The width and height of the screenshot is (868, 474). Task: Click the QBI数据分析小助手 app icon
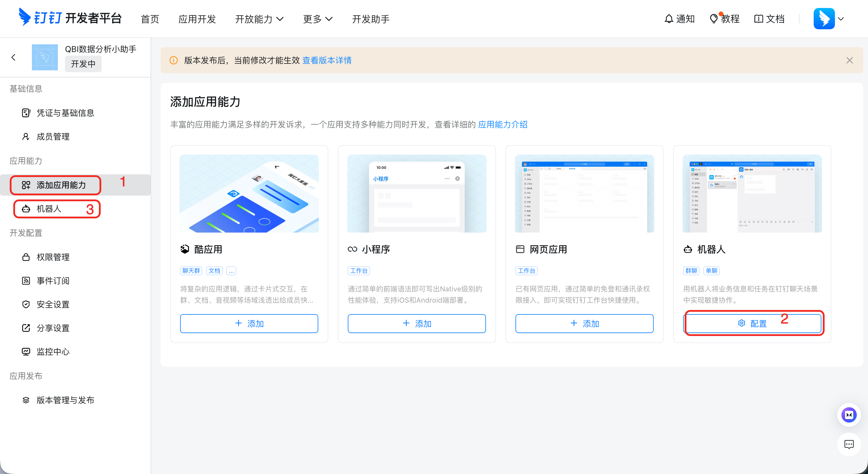click(45, 57)
